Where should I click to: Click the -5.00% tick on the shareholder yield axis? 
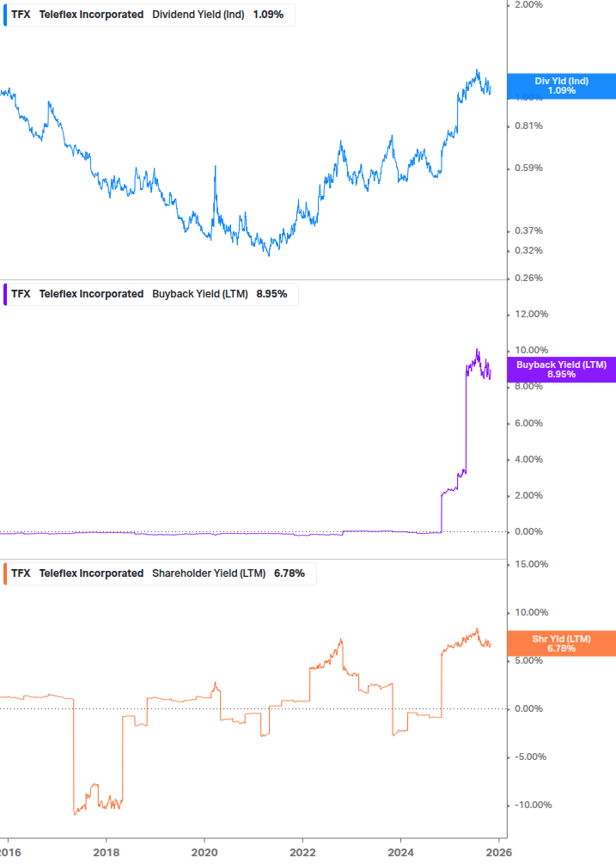(x=530, y=757)
